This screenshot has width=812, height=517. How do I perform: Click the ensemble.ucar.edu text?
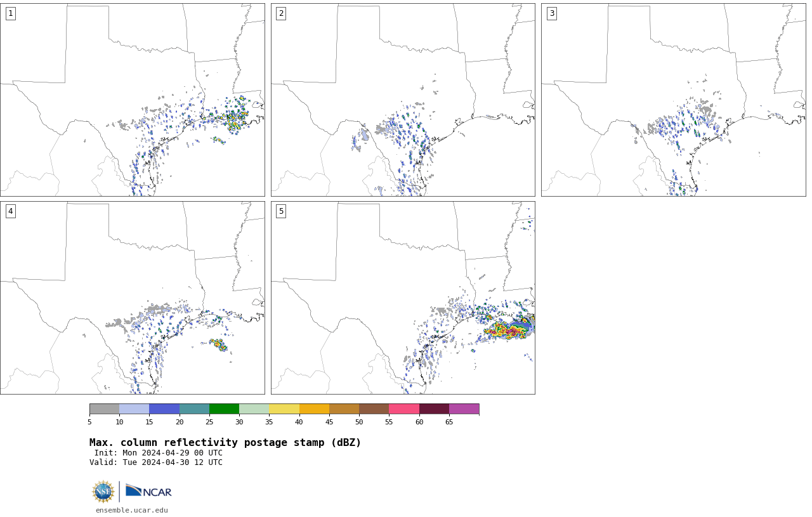(132, 510)
